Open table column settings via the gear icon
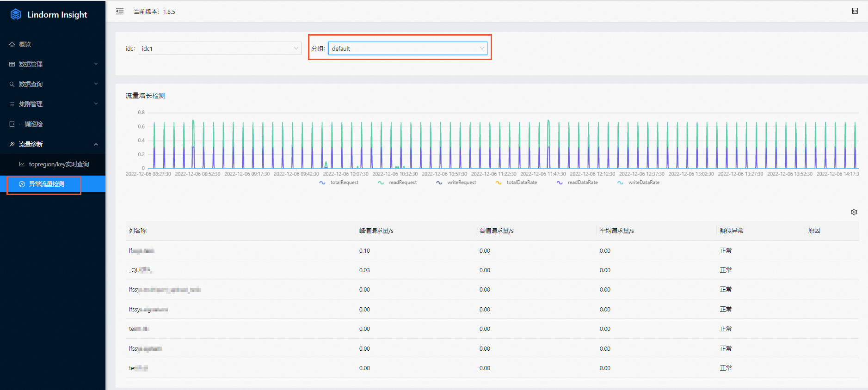Viewport: 868px width, 390px height. pyautogui.click(x=854, y=212)
